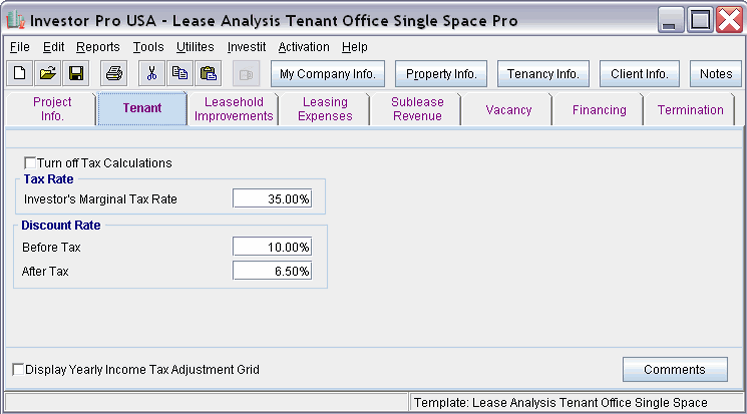Click the Cut scissors icon
The image size is (747, 414).
coord(152,73)
